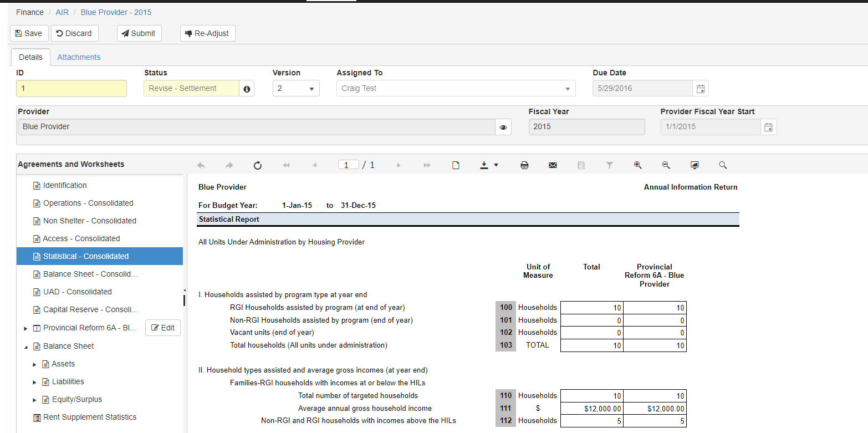Go to the last report page
Viewport: 868px width, 433px height.
[x=427, y=165]
